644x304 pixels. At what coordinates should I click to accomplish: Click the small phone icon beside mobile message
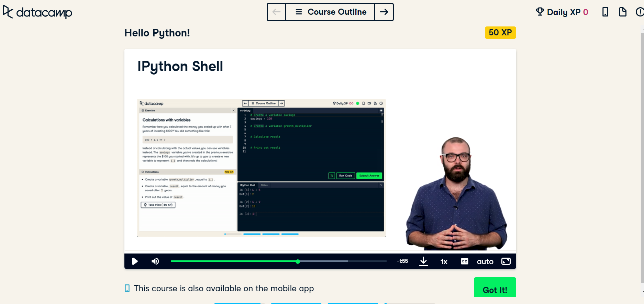(127, 288)
